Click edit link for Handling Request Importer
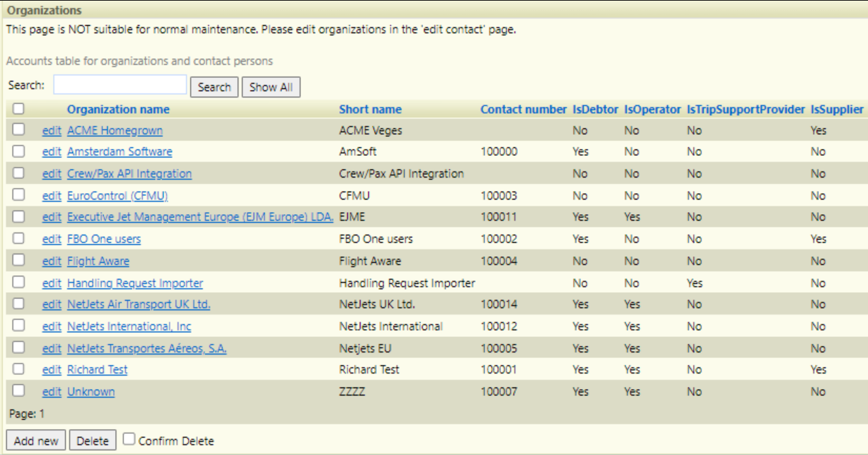The height and width of the screenshot is (455, 868). [52, 283]
